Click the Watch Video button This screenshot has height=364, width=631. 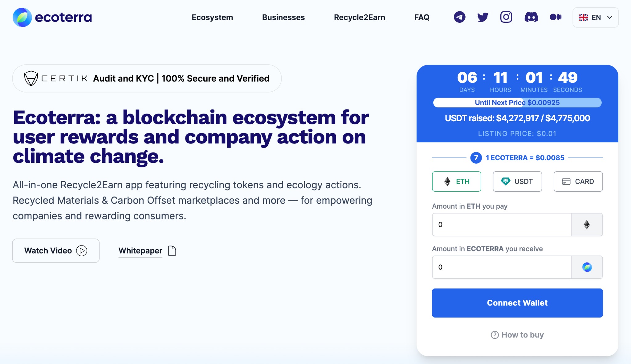pyautogui.click(x=56, y=251)
